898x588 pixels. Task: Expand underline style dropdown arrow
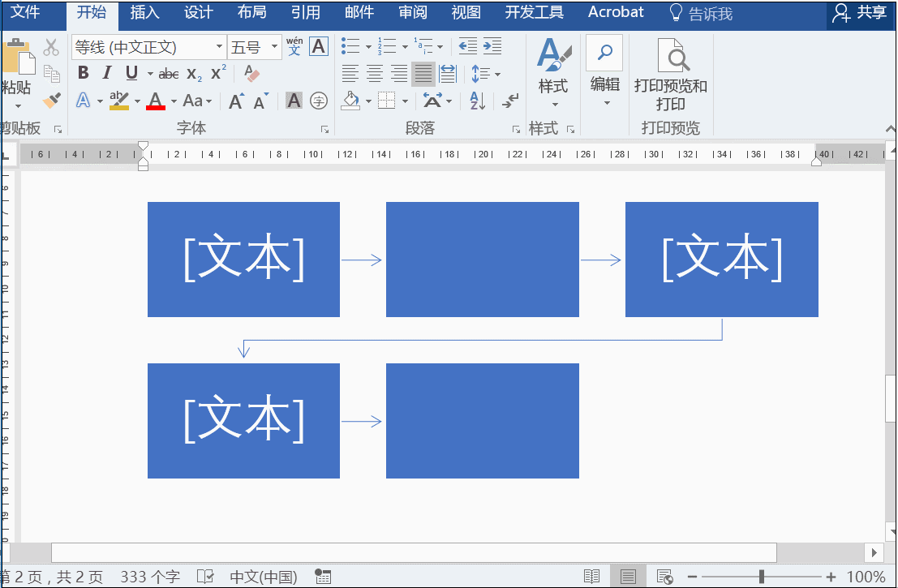(150, 73)
